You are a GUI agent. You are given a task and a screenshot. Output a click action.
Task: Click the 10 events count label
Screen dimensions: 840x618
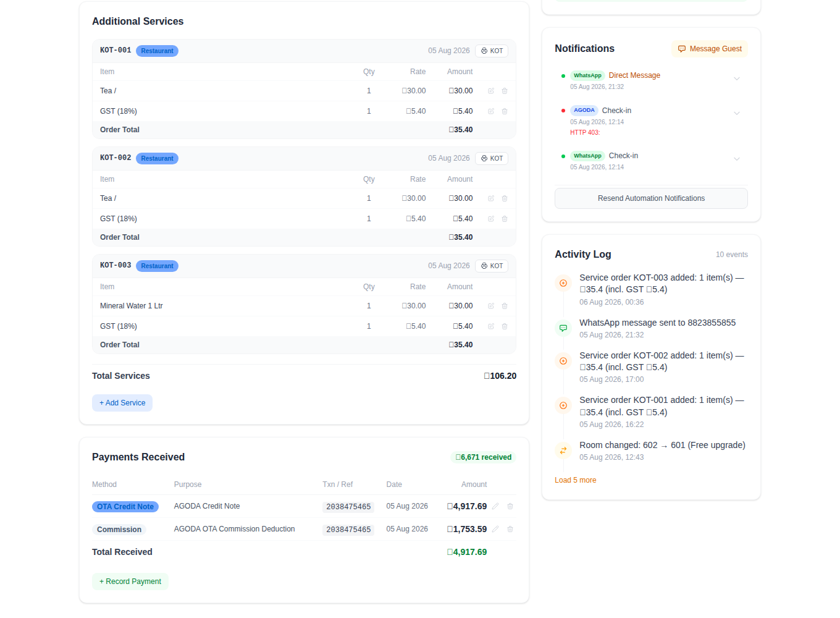(x=732, y=255)
